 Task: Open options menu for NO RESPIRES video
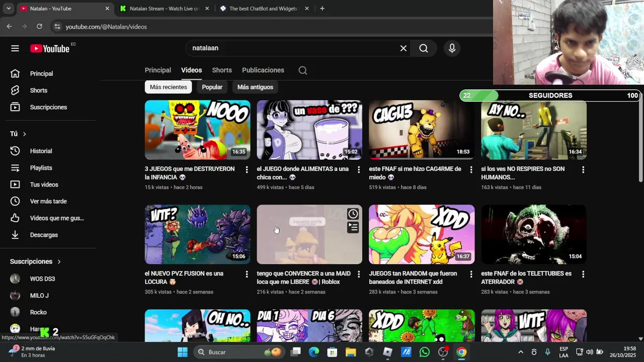(x=583, y=170)
